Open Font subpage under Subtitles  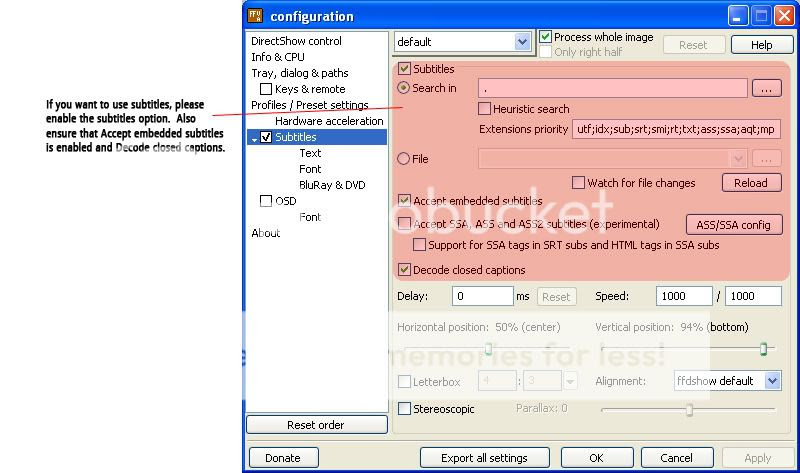pos(310,169)
